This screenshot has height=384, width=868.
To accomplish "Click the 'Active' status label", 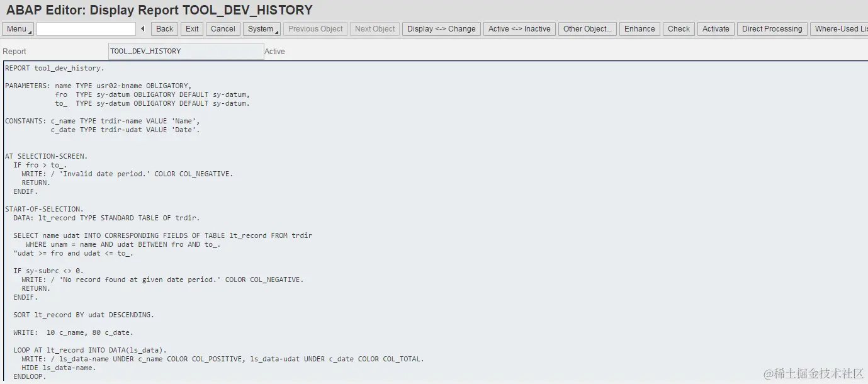I will (x=274, y=52).
